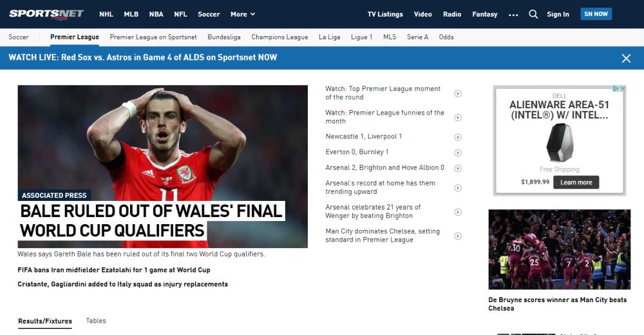The width and height of the screenshot is (644, 335).
Task: Switch to Ligue 1
Action: [x=361, y=37]
